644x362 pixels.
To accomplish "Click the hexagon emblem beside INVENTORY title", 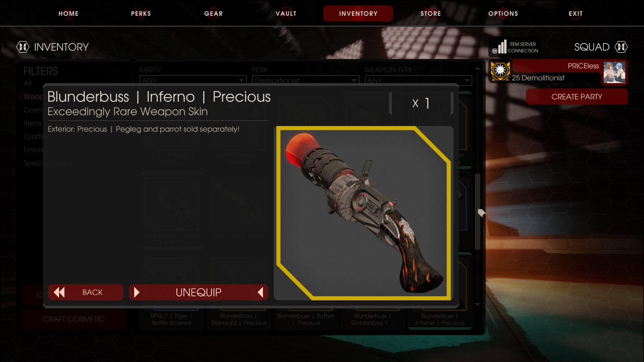I will click(x=23, y=47).
